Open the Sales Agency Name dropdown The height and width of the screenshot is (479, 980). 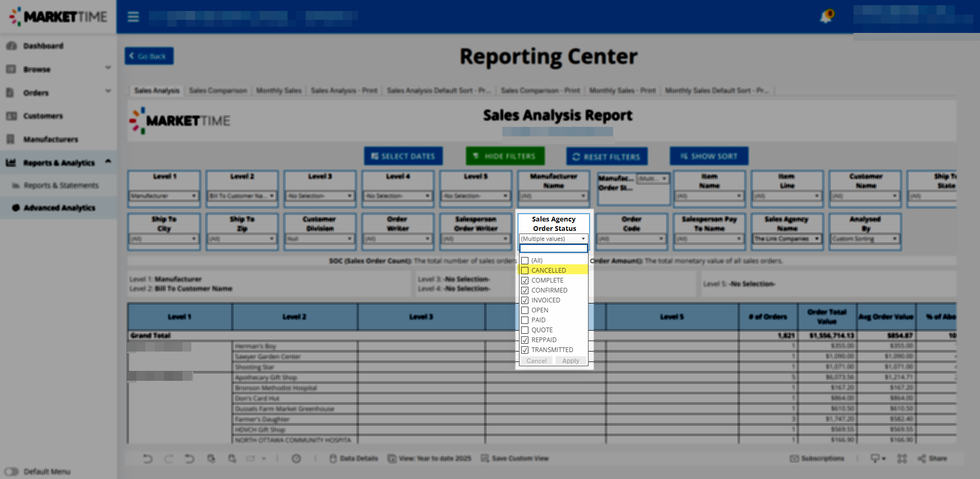click(x=787, y=239)
